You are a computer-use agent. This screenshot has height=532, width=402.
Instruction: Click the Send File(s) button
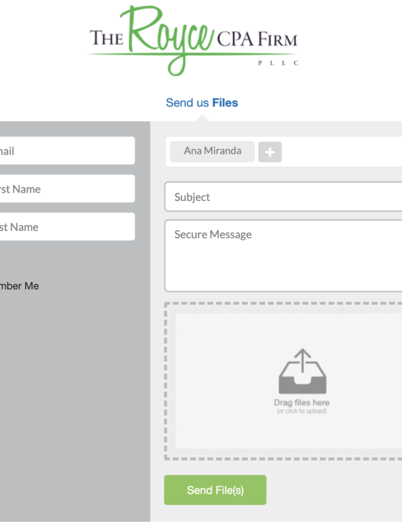215,490
